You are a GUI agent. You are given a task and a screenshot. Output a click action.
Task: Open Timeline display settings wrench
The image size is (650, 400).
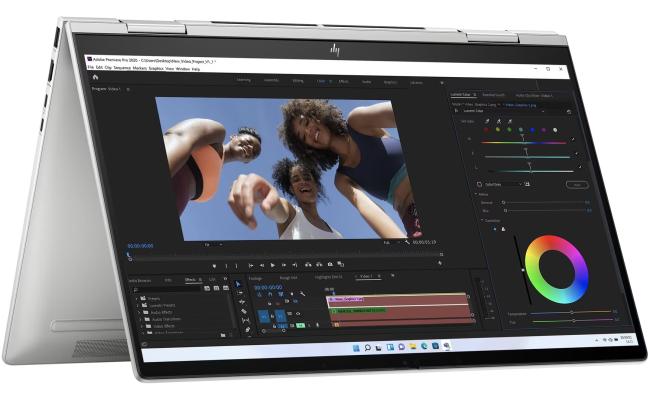pyautogui.click(x=303, y=294)
